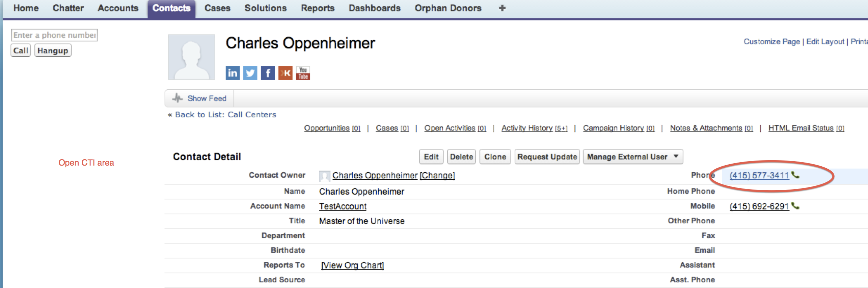Toggle Show Feed for the contact
Screen dimensions: 868x288
tap(199, 98)
